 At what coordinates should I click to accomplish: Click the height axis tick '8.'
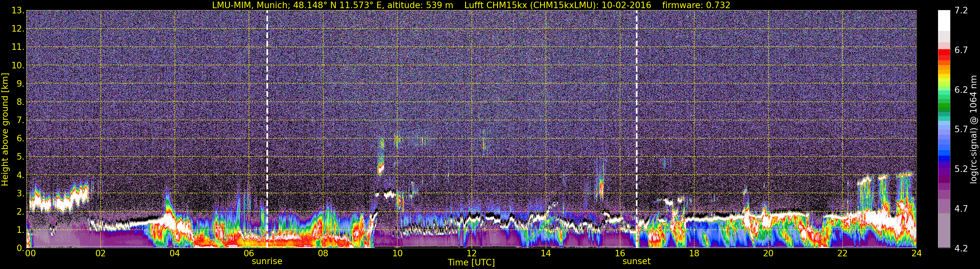pyautogui.click(x=20, y=102)
